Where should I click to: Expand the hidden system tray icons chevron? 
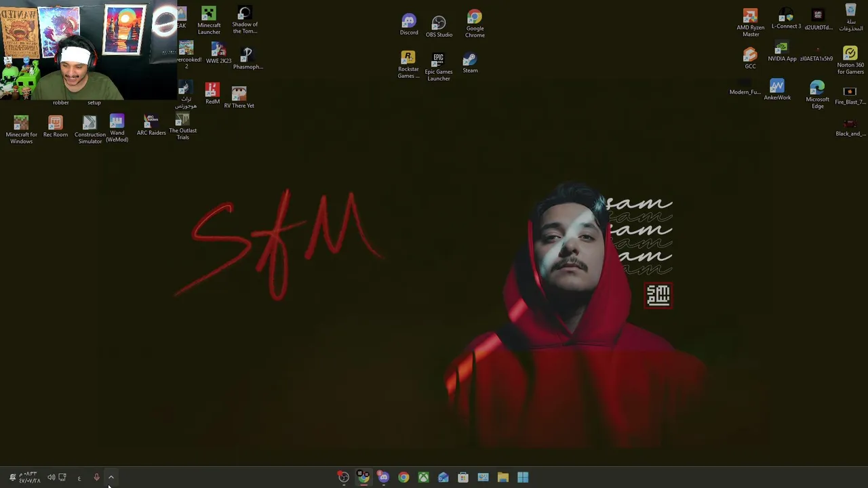point(111,477)
